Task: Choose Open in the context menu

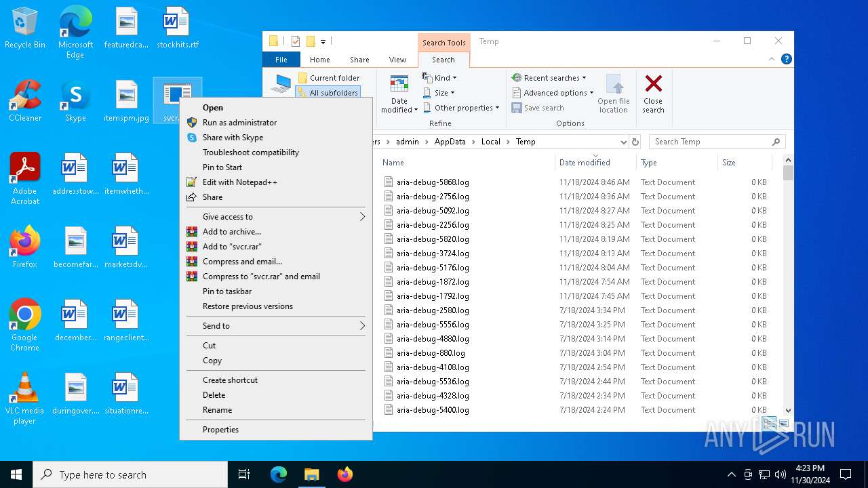Action: [x=276, y=108]
